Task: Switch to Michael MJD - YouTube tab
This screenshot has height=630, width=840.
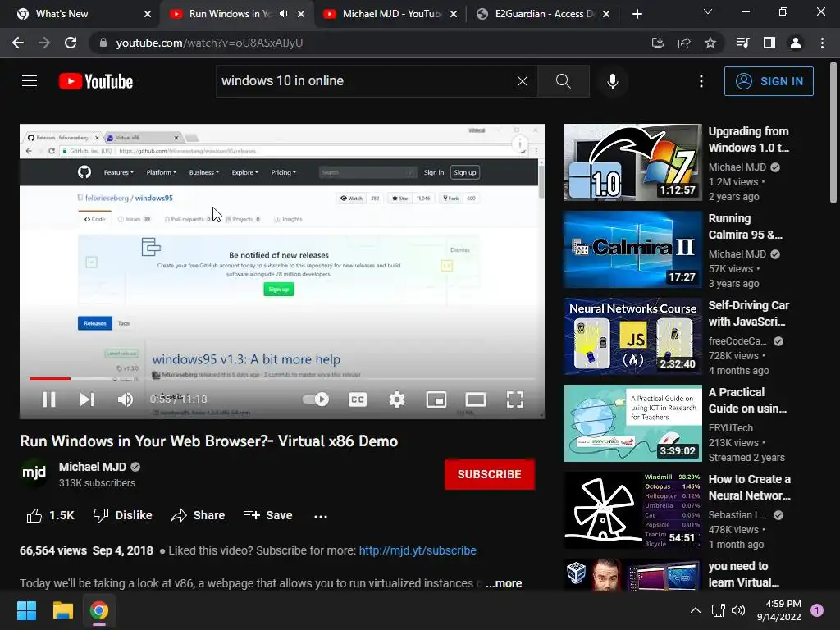Action: [x=391, y=14]
